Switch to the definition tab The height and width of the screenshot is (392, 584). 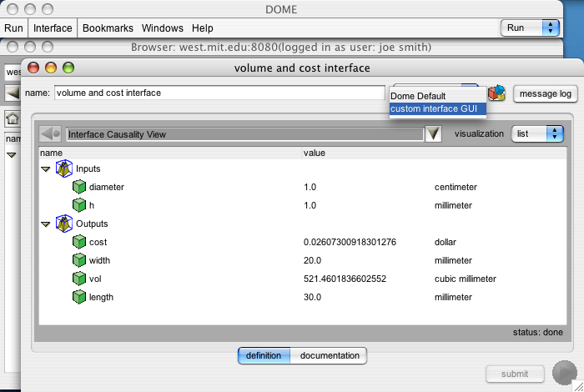coord(264,355)
